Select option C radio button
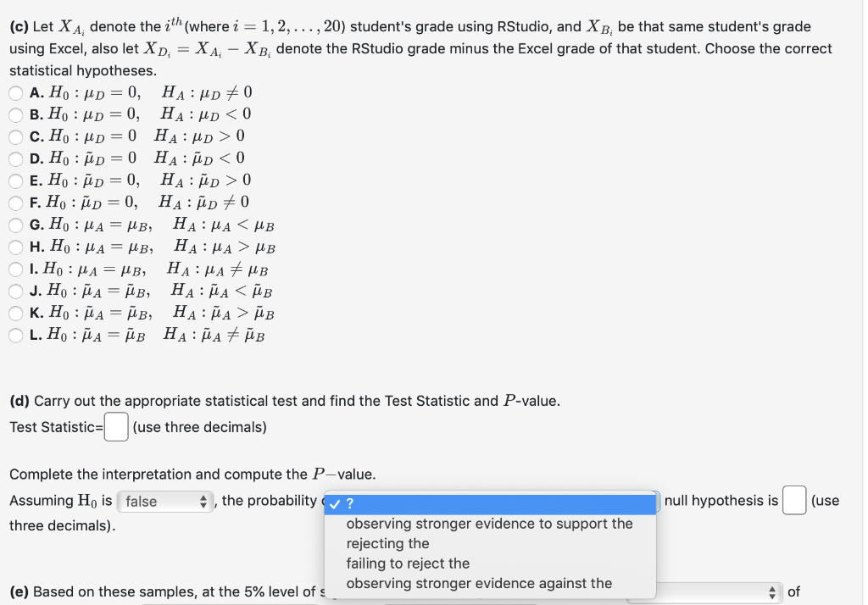The width and height of the screenshot is (868, 605). pos(15,136)
